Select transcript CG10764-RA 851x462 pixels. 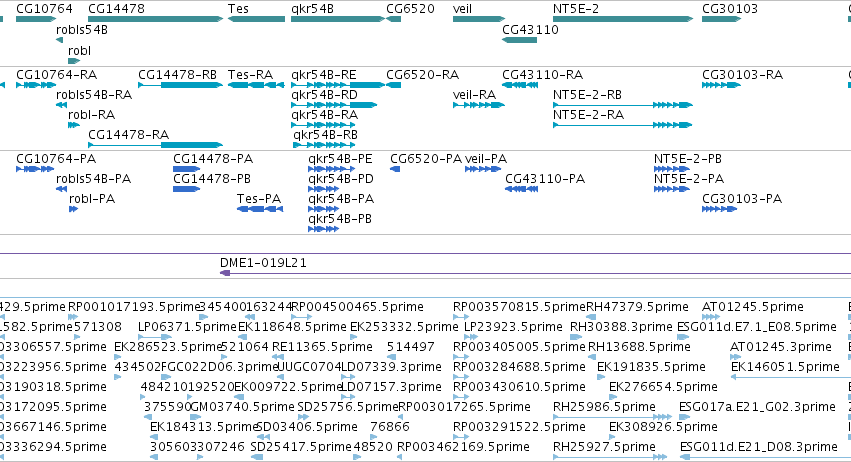(x=56, y=74)
